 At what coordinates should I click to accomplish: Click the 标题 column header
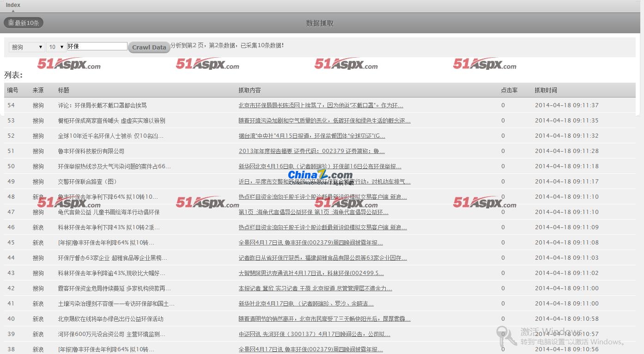click(64, 90)
